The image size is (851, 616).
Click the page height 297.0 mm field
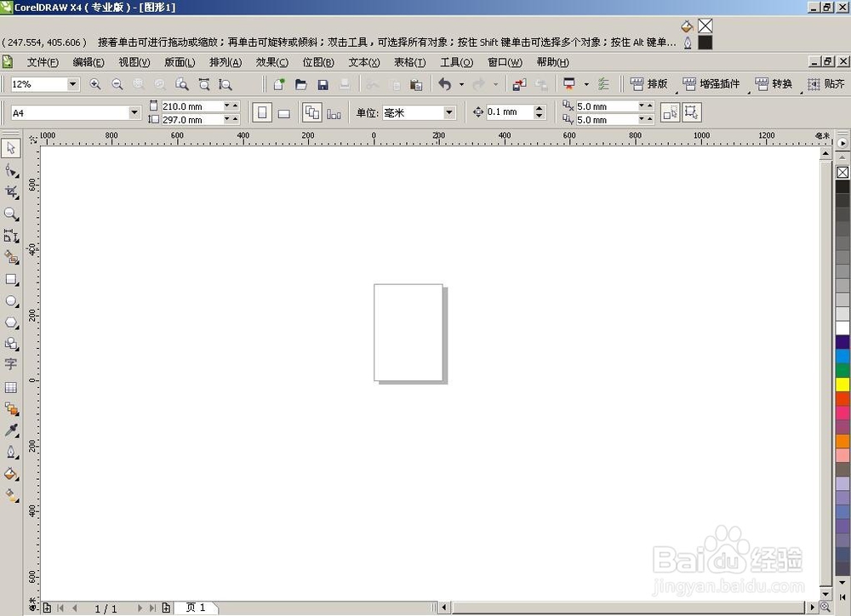point(192,119)
